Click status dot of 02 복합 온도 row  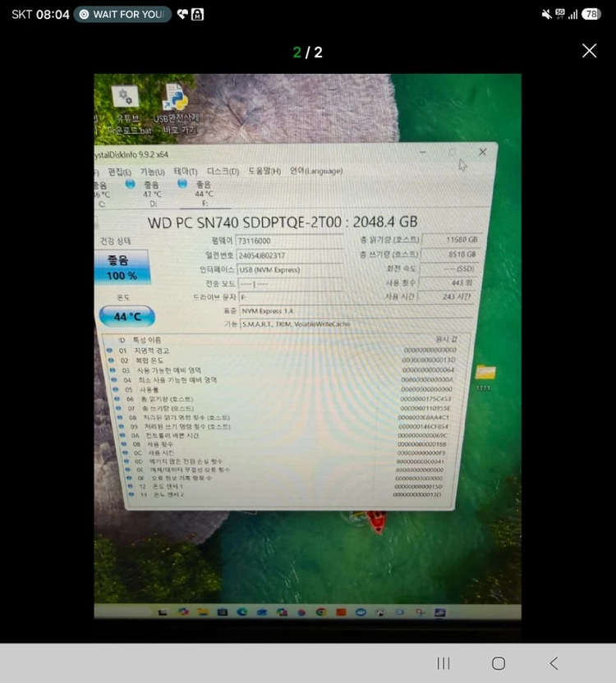pyautogui.click(x=111, y=360)
